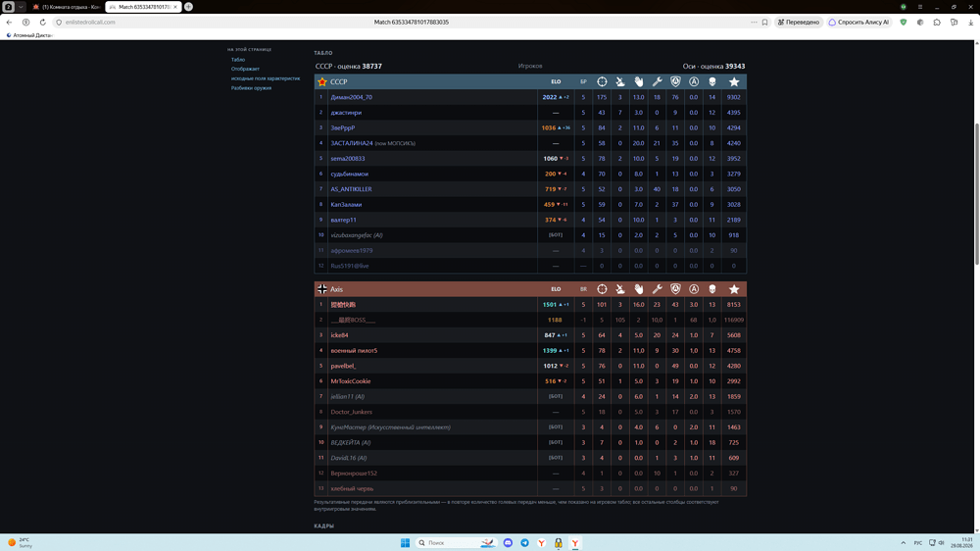This screenshot has height=551, width=980.
Task: Click the Axis cross faction emblem
Action: click(x=321, y=289)
